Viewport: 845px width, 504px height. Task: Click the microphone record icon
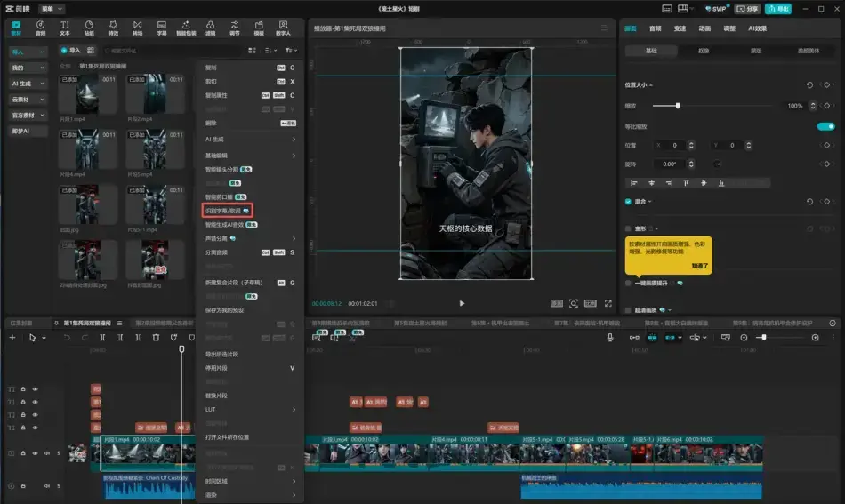click(x=610, y=338)
